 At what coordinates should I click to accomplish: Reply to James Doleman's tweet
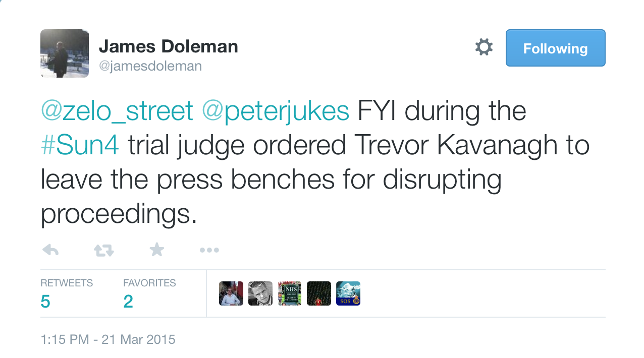(x=50, y=250)
